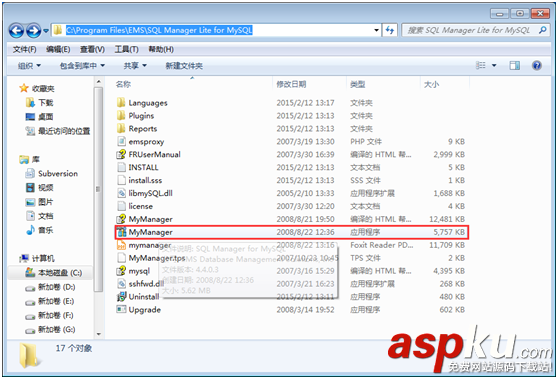Screen dimensions: 558x379
Task: Expand the address bar history dropdown
Action: click(377, 30)
